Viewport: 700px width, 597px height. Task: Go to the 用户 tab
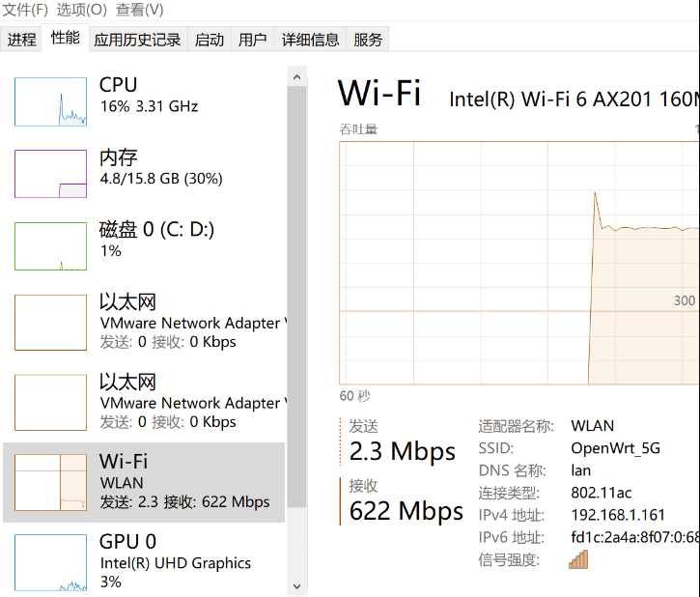[x=252, y=40]
